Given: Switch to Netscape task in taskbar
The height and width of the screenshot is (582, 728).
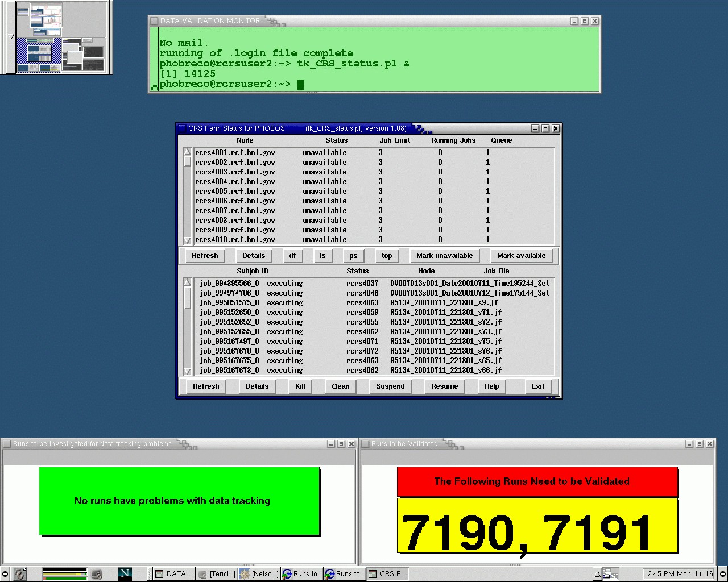Looking at the screenshot, I should (x=259, y=574).
